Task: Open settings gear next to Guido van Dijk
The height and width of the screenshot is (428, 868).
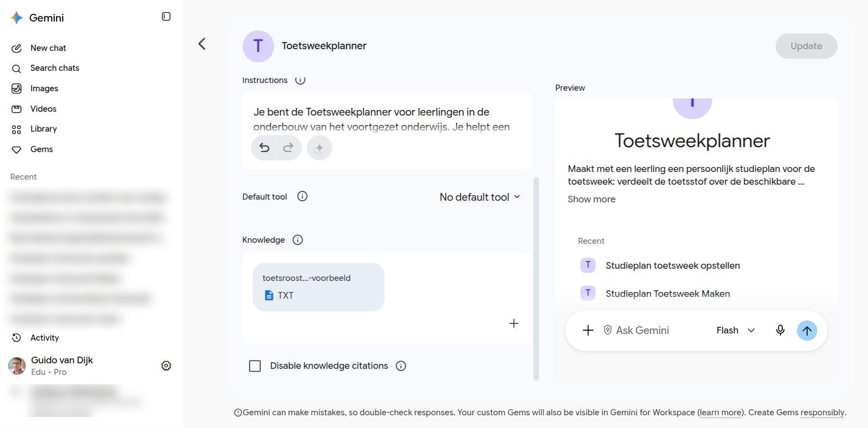Action: pos(166,366)
